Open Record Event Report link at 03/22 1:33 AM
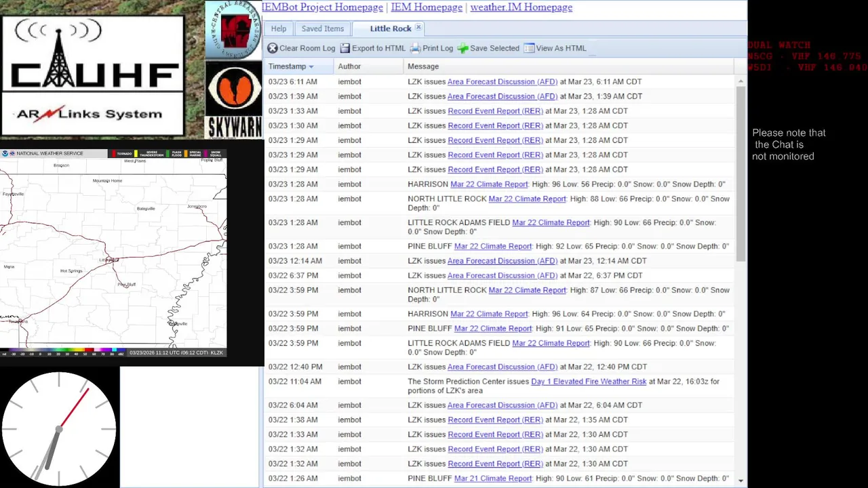This screenshot has width=868, height=488. point(495,434)
